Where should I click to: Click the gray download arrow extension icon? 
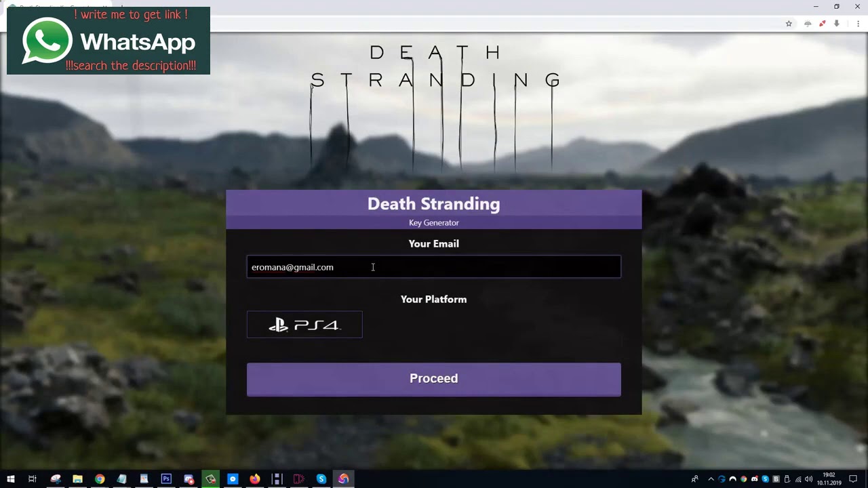837,24
